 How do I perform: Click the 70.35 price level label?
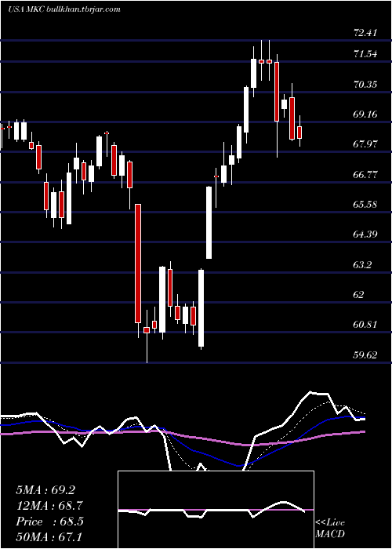(x=366, y=85)
